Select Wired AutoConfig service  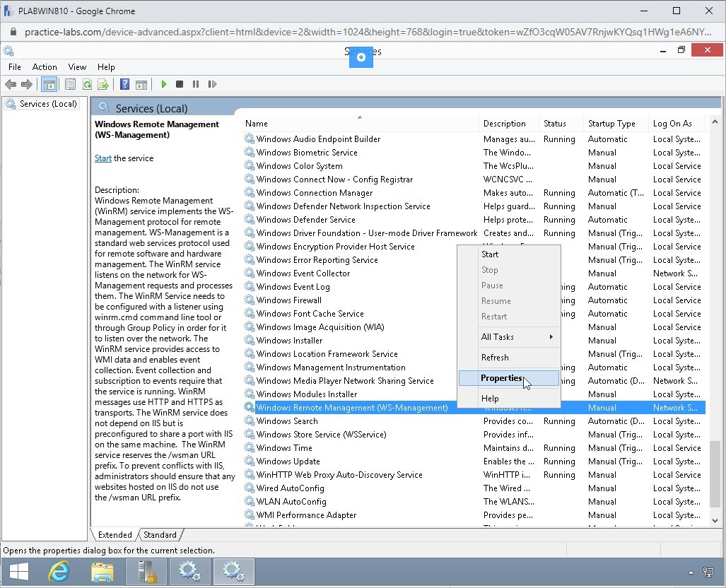click(x=474, y=488)
